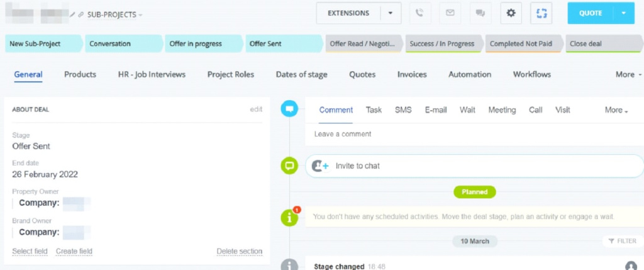Open the chat bubbles icon in the top toolbar
The width and height of the screenshot is (644, 270).
480,13
